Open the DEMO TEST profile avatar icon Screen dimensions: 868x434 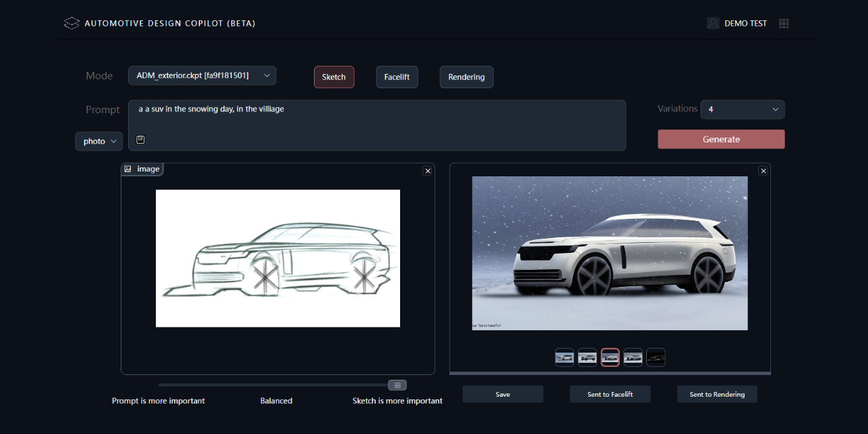713,22
